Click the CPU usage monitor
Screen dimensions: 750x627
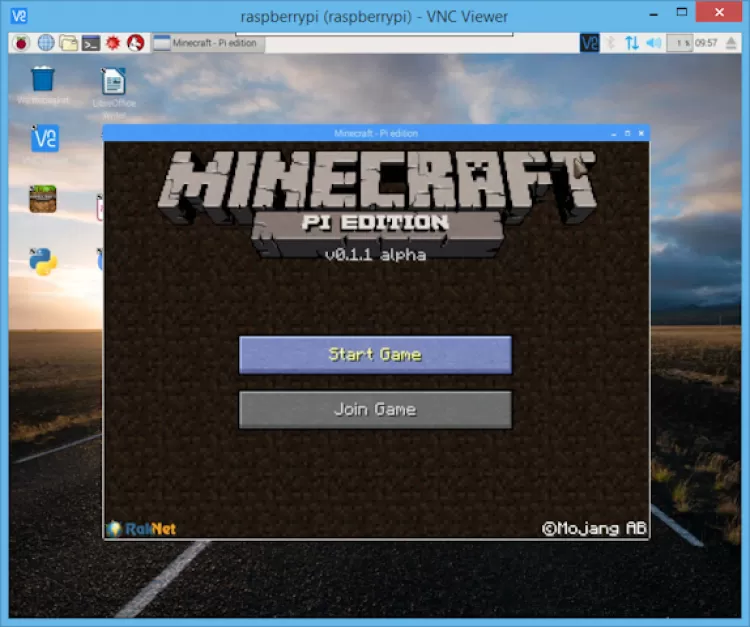point(680,43)
